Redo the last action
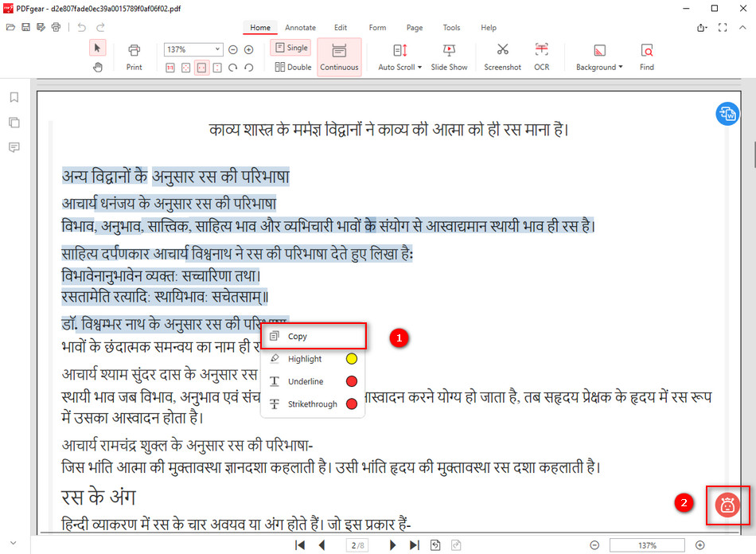 tap(100, 28)
